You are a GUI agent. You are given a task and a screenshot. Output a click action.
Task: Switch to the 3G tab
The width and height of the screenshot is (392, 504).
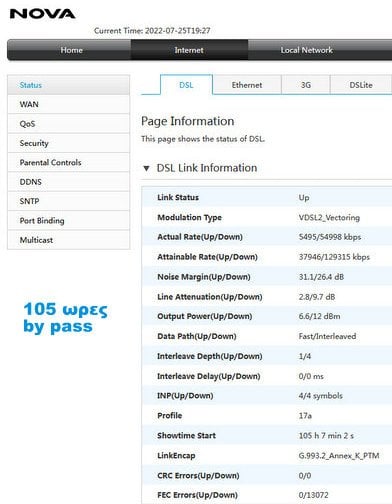click(x=306, y=85)
